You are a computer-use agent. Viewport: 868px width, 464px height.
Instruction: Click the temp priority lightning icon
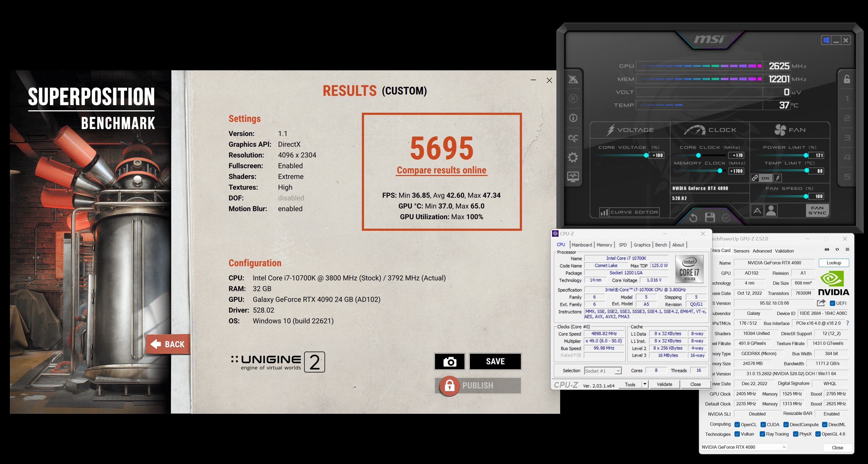pyautogui.click(x=777, y=178)
